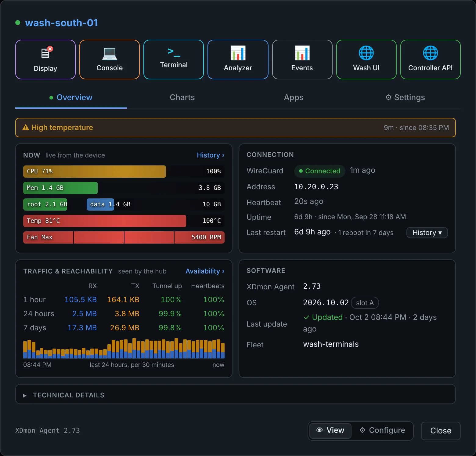Click the data 1.4 GB disk segment

point(100,204)
